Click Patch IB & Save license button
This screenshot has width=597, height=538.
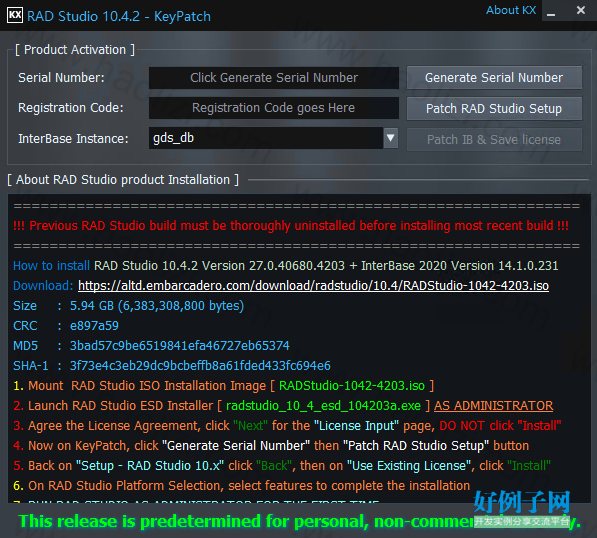[494, 140]
